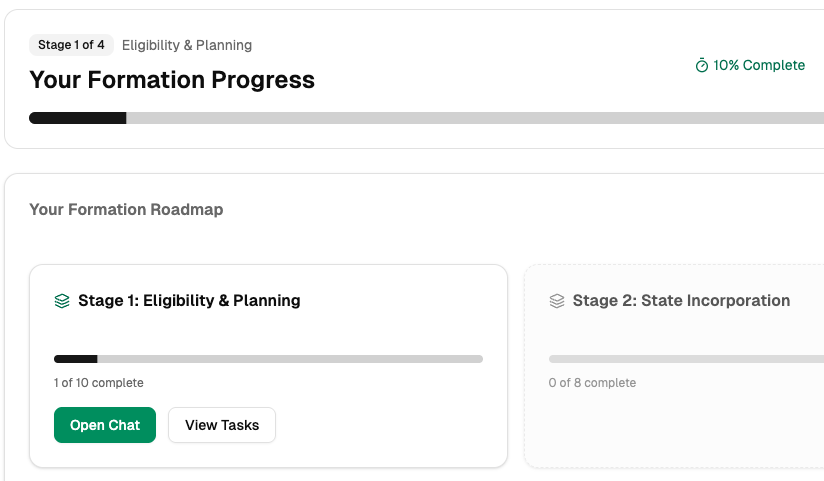The width and height of the screenshot is (824, 481).
Task: Click the stopwatch icon beside 10% Complete
Action: coord(702,66)
